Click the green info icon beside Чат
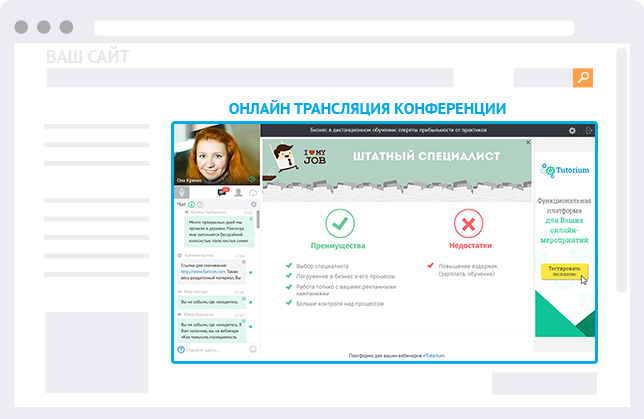 coord(191,204)
